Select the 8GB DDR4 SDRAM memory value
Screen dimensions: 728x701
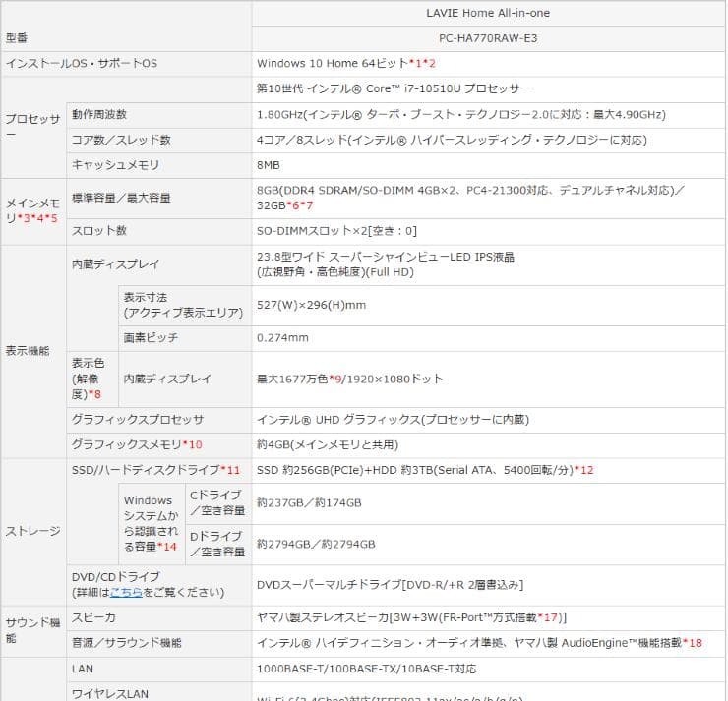[470, 198]
